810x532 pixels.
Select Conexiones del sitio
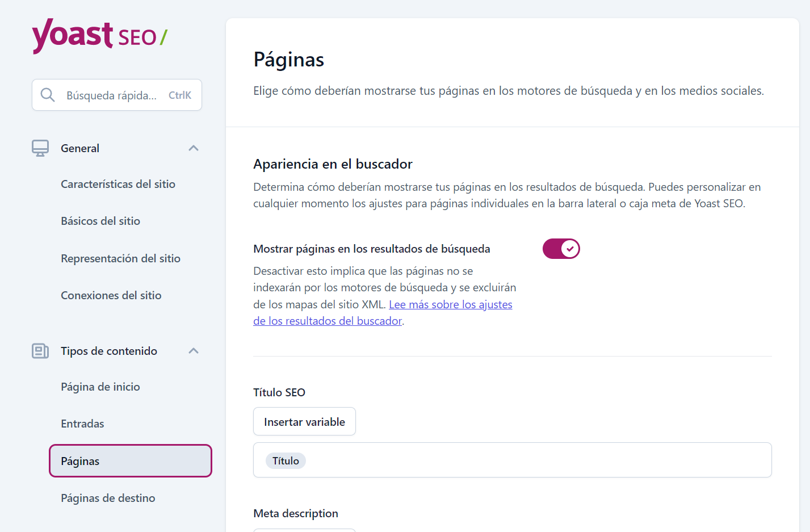[x=111, y=295]
